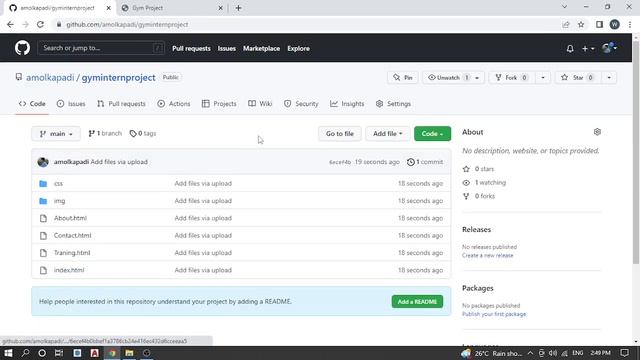Viewport: 640px width, 360px height.
Task: Expand the plus create-new menu
Action: (588, 49)
